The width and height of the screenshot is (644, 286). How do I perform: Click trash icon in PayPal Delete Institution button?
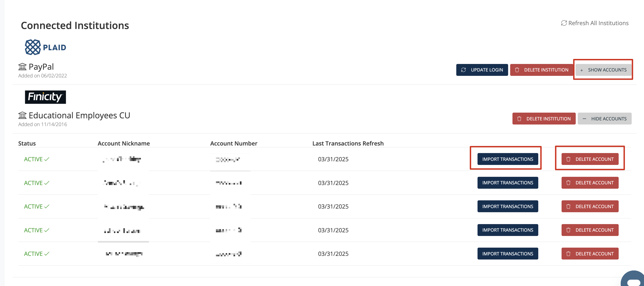pyautogui.click(x=517, y=70)
